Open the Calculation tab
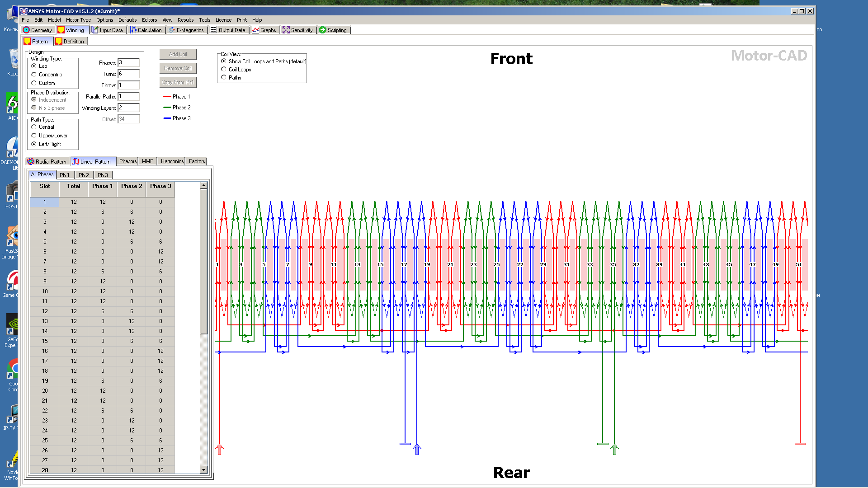 [x=146, y=30]
